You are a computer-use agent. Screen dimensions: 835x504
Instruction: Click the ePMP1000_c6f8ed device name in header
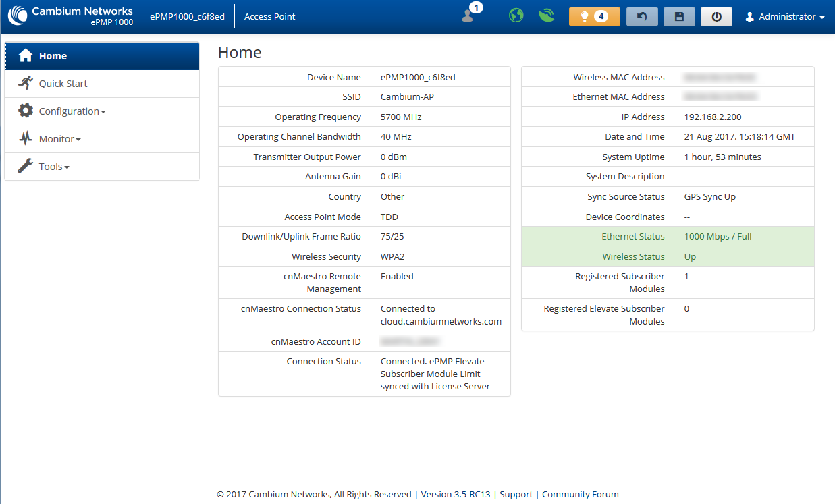(x=187, y=16)
